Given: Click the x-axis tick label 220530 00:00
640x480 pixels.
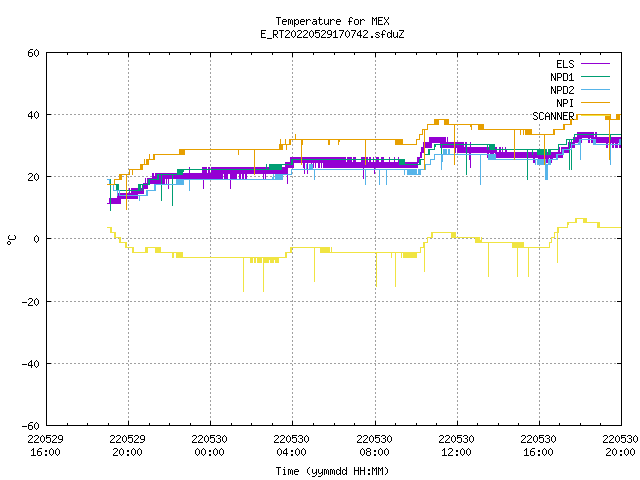Looking at the screenshot, I should click(x=209, y=446).
